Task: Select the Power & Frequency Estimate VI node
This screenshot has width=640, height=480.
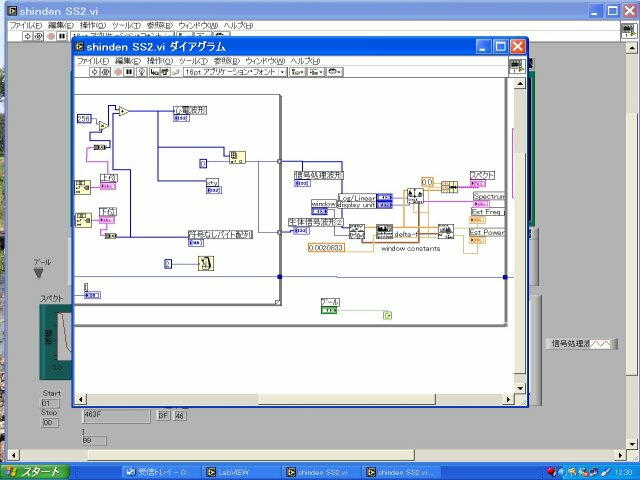Action: pos(446,231)
